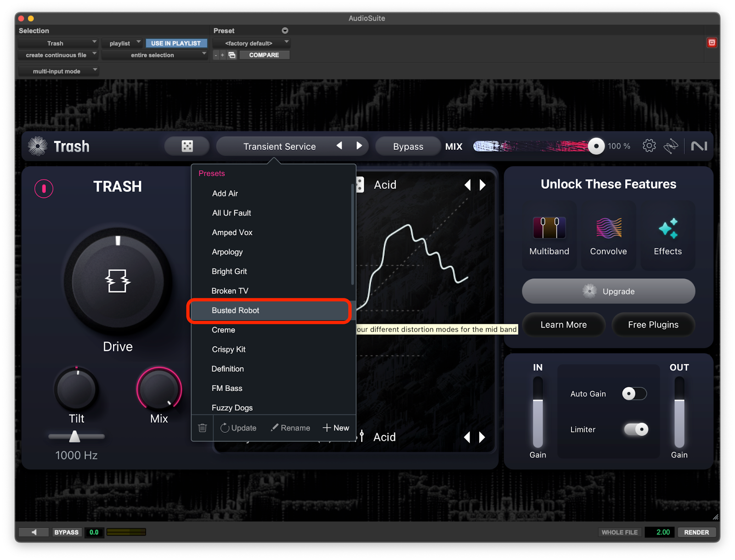The height and width of the screenshot is (560, 735).
Task: Disable the Limiter switch
Action: 636,430
